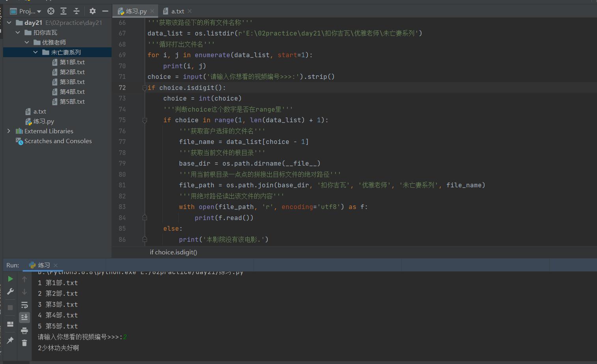Screen dimensions: 597x364
Task: Click on 'print(f.read())' code
Action: click(224, 218)
